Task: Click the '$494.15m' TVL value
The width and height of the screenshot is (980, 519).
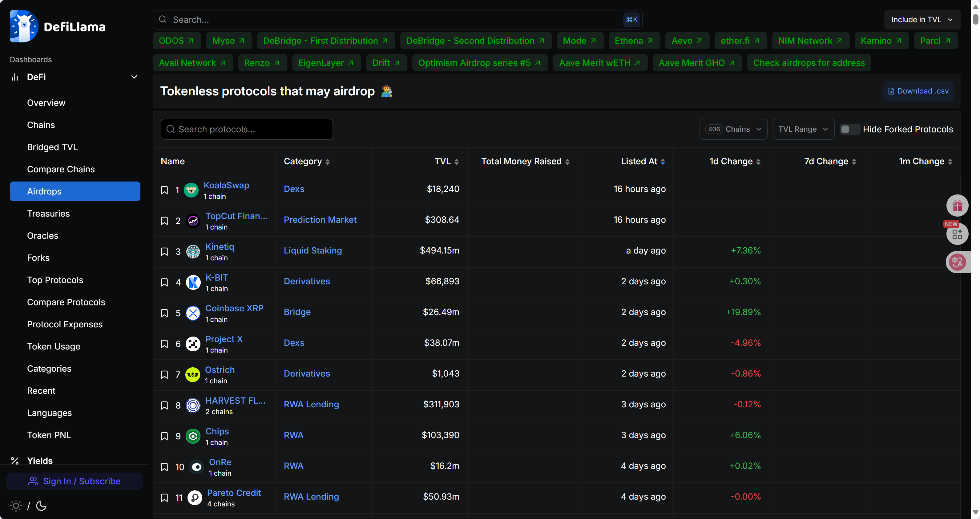Action: pyautogui.click(x=439, y=250)
